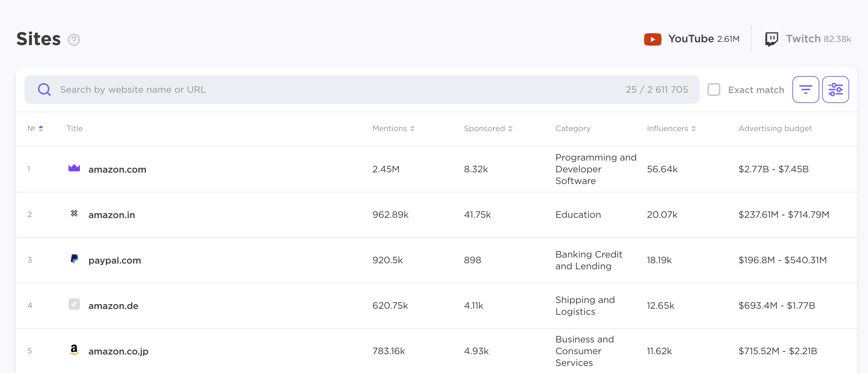
Task: Click the Twitch glitch icon
Action: 772,39
